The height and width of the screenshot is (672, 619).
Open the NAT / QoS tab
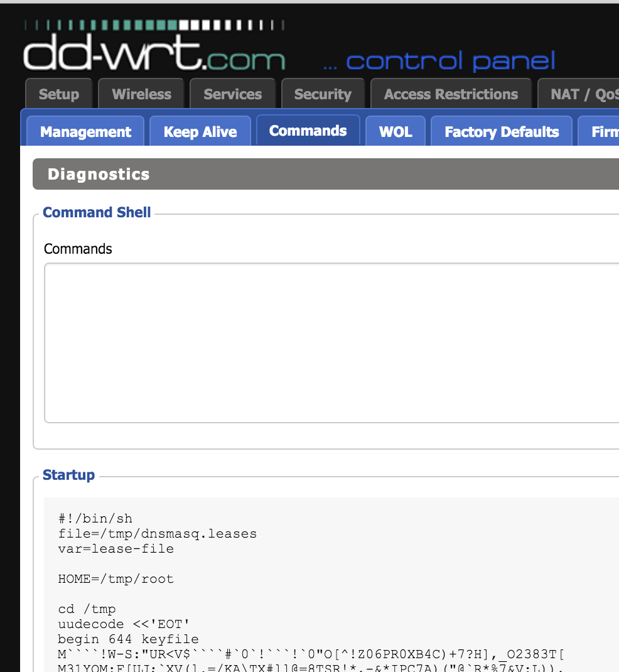tap(578, 94)
